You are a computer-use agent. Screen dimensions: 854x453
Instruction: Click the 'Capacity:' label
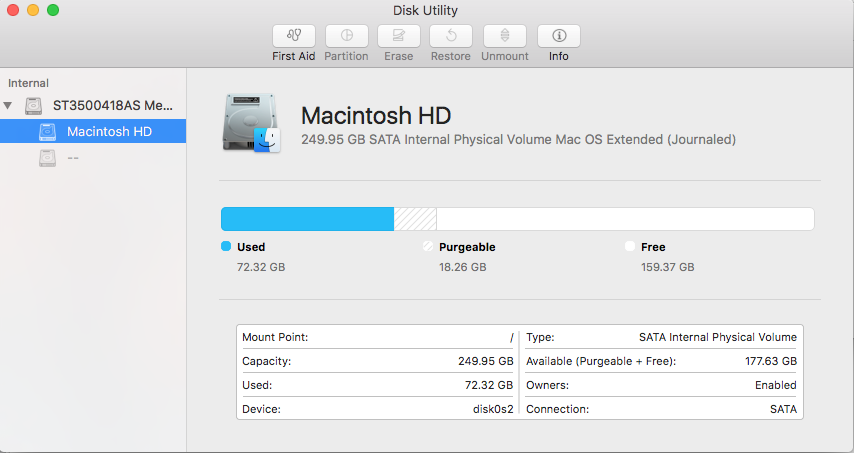coord(266,362)
